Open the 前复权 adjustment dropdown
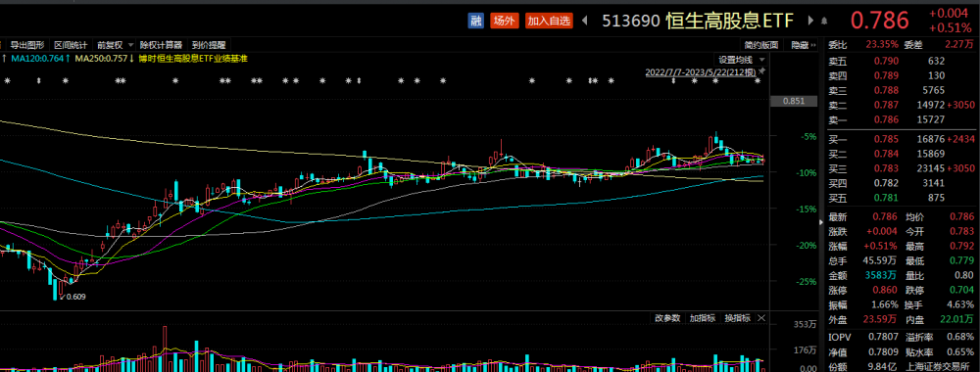This screenshot has width=980, height=372. (115, 45)
